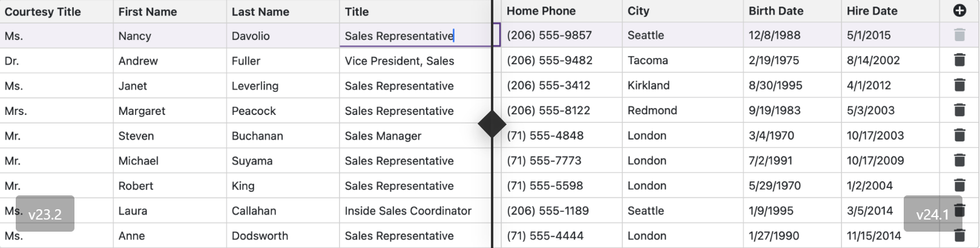Image resolution: width=980 pixels, height=248 pixels.
Task: Click the First Name column header
Action: coord(148,11)
